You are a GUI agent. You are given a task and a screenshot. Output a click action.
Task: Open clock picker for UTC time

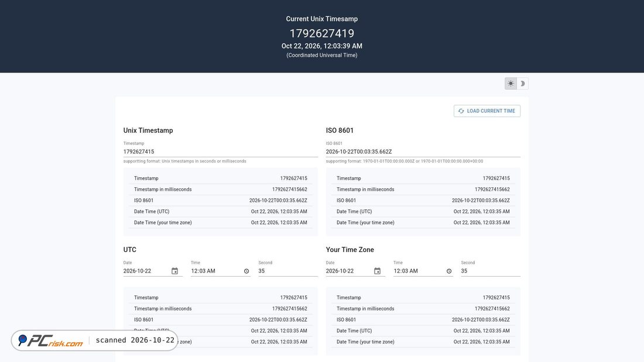tap(246, 271)
